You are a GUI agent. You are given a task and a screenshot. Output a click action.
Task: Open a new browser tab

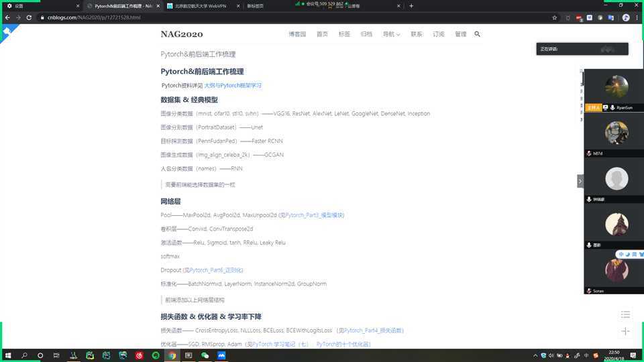tap(411, 6)
